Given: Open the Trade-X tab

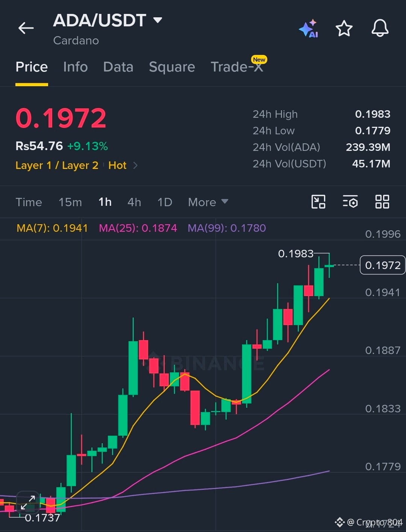Looking at the screenshot, I should (237, 66).
